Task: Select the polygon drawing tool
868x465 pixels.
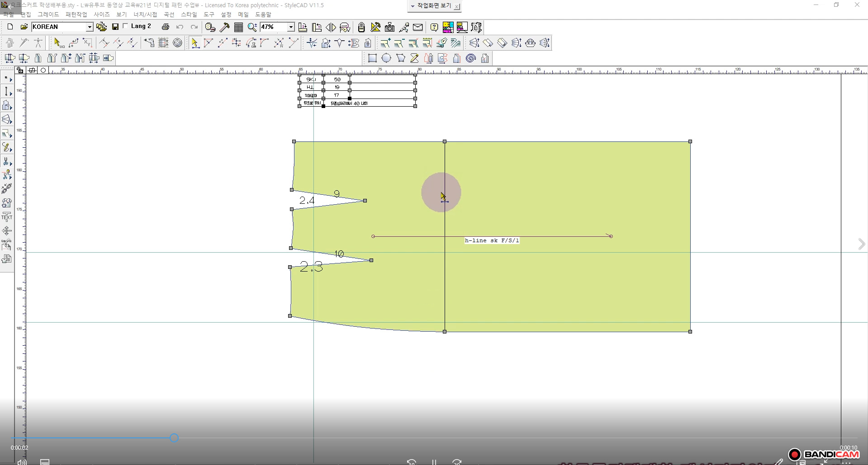Action: coord(400,58)
